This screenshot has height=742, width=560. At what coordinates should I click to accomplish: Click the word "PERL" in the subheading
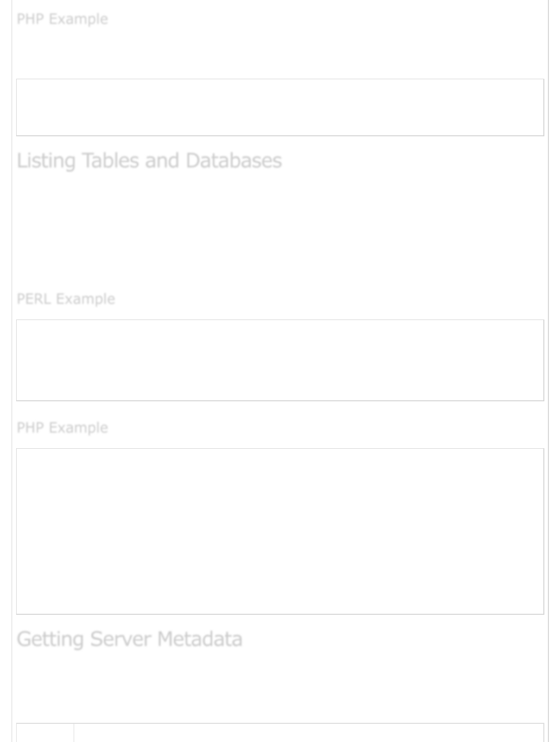[34, 299]
